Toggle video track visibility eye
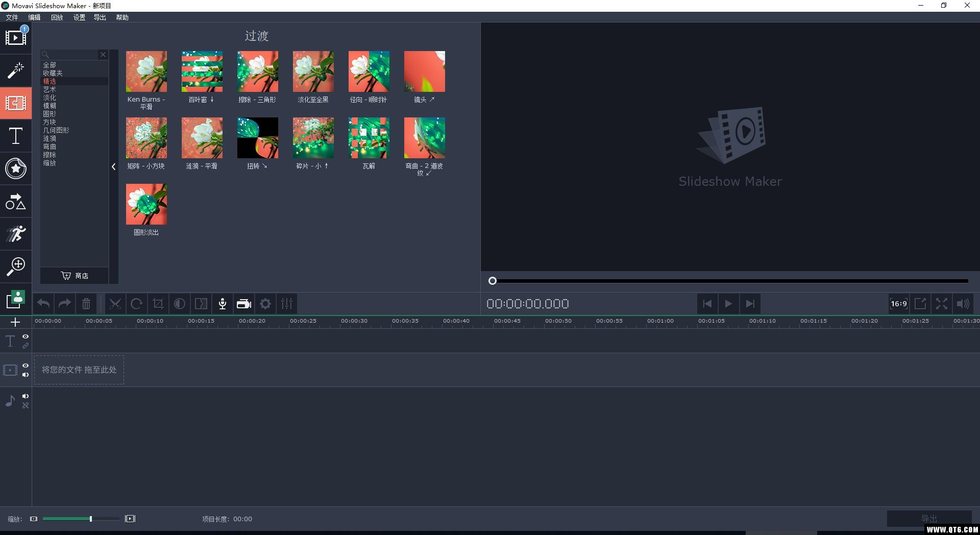 26,366
